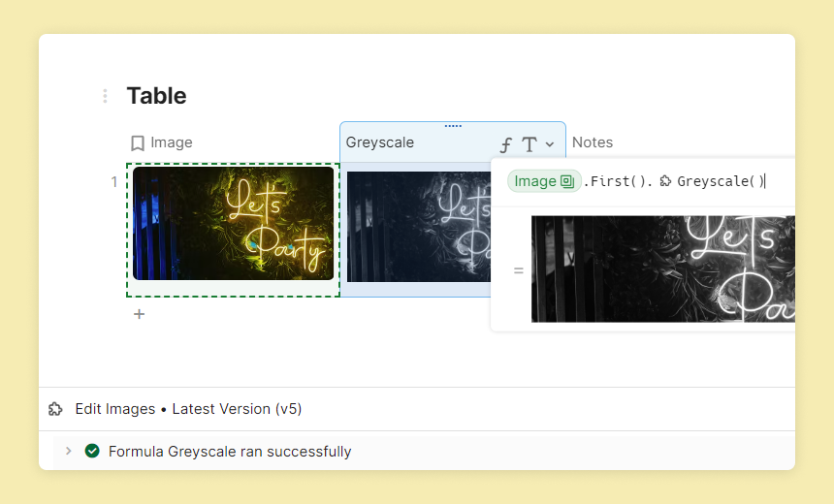
Task: Select the Image column header
Action: click(x=172, y=142)
